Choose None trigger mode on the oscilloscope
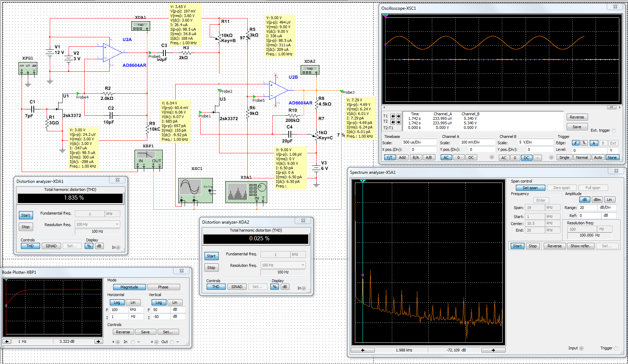The image size is (628, 364). click(612, 157)
